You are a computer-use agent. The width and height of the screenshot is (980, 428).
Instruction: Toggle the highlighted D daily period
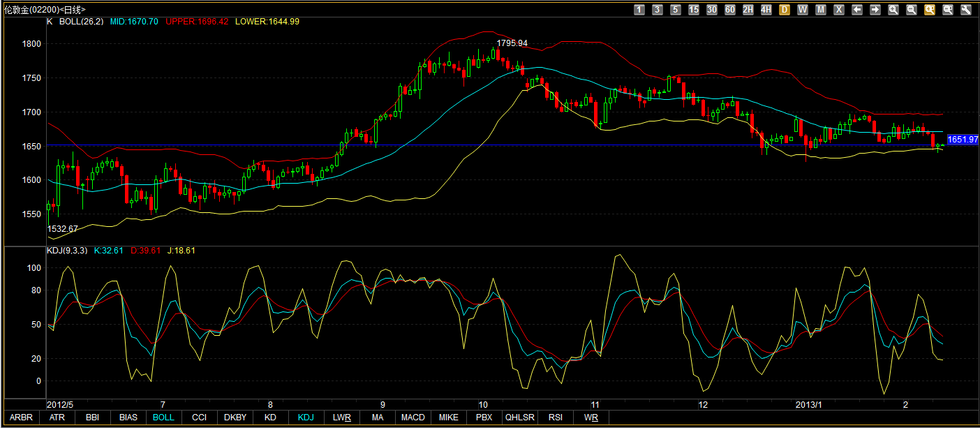point(785,10)
